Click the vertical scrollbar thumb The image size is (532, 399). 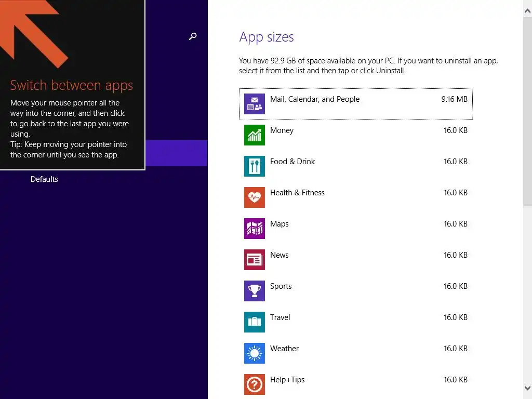tap(528, 111)
